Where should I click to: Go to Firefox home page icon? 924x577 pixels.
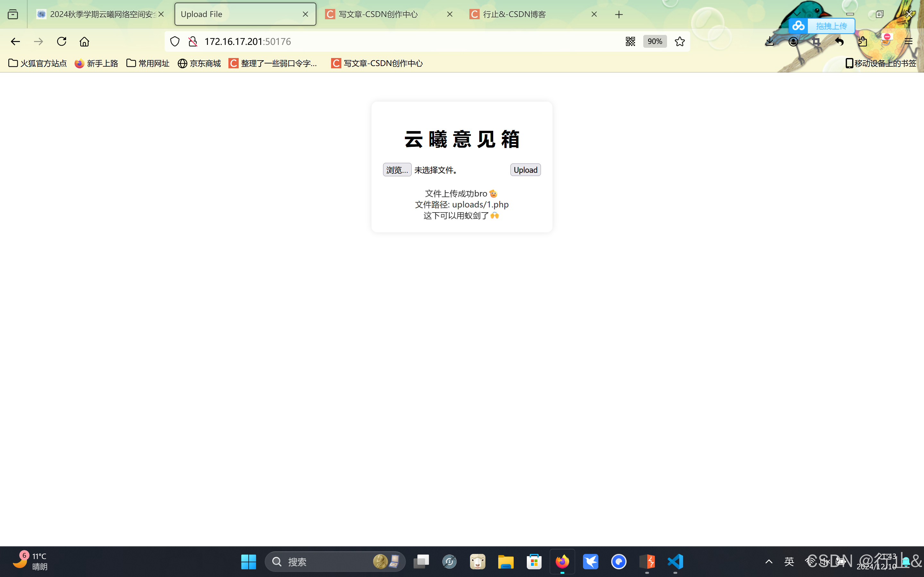pos(84,42)
